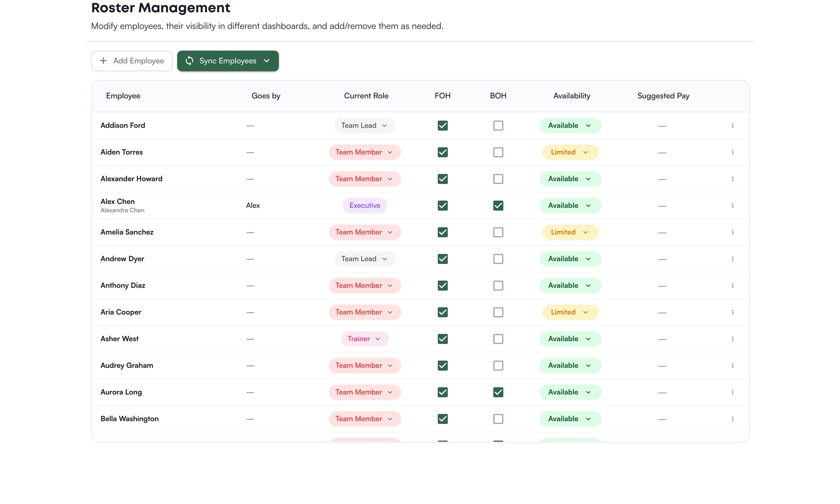
Task: Open the options menu for Anthony Diaz
Action: tap(733, 286)
